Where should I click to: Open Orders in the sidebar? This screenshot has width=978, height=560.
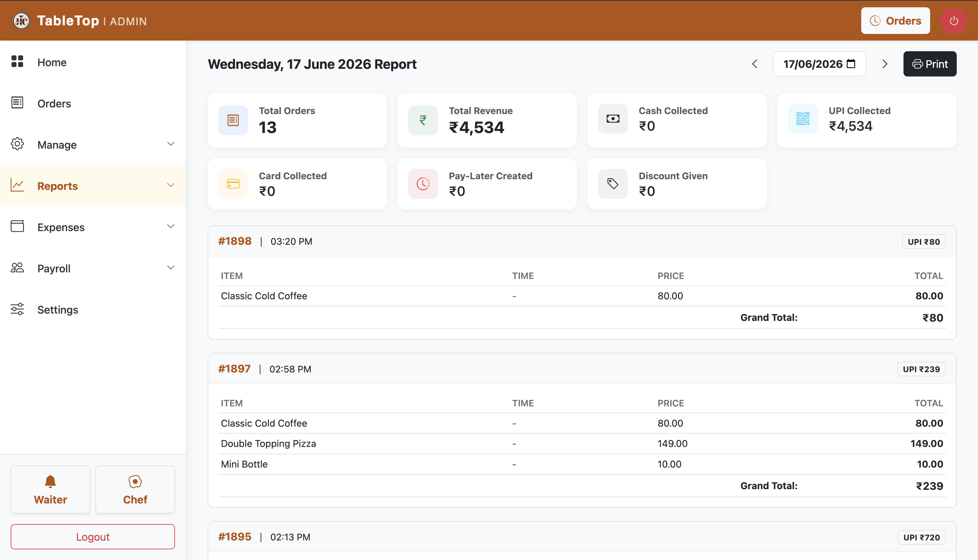(x=93, y=103)
